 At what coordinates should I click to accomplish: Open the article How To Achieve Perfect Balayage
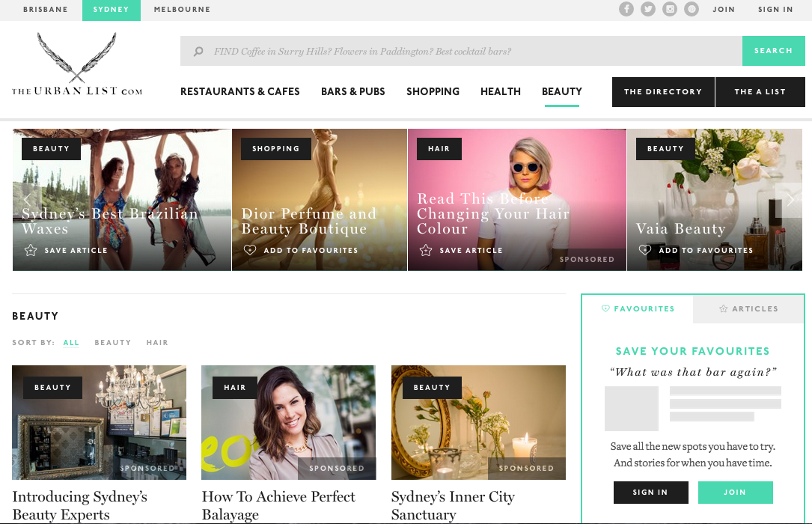[x=278, y=505]
